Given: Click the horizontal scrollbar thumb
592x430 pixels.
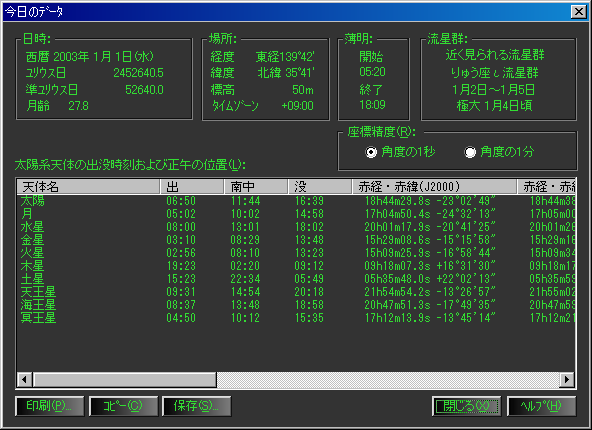Looking at the screenshot, I should (125, 379).
